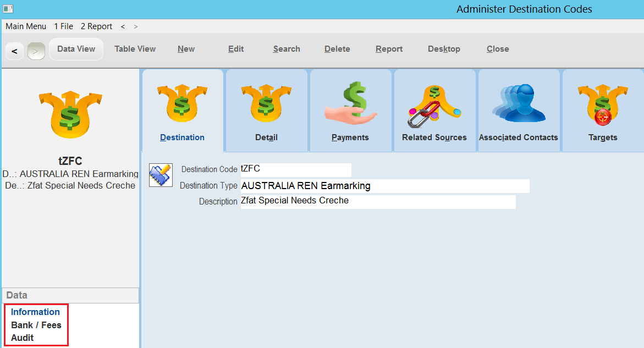
Task: Open Search in the toolbar
Action: tap(287, 49)
